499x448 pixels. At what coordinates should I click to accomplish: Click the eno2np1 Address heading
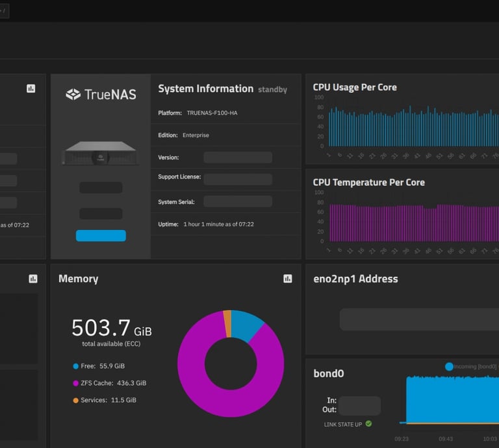[355, 279]
